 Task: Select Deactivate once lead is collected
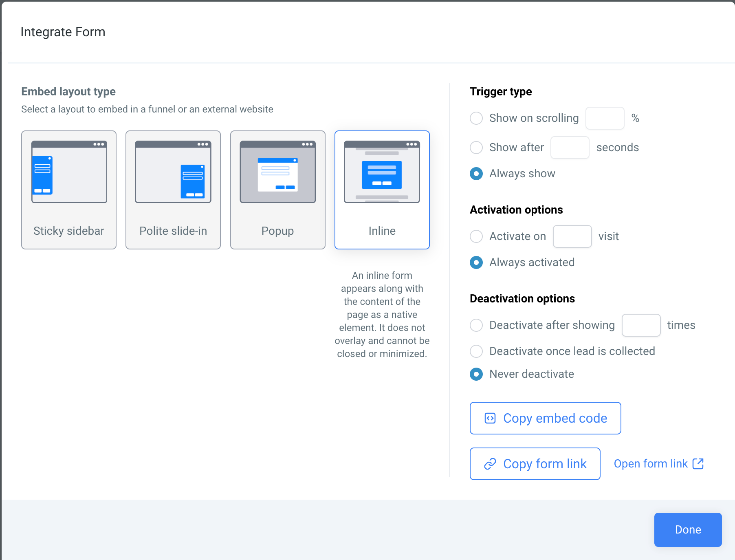pyautogui.click(x=476, y=351)
